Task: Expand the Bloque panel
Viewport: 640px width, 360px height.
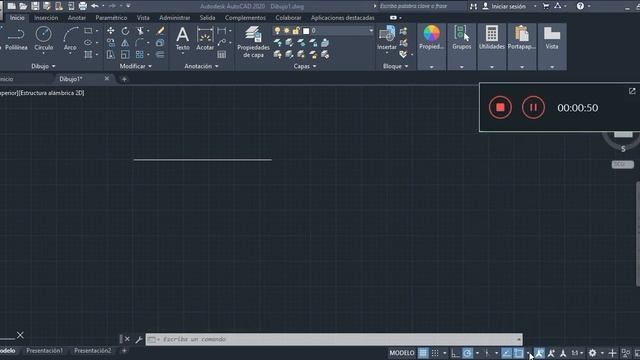Action: click(x=396, y=66)
